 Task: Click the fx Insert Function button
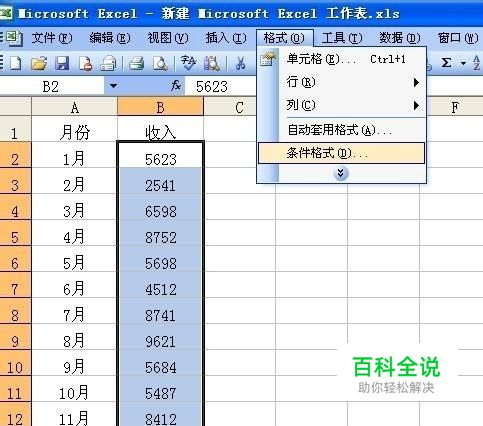pyautogui.click(x=176, y=86)
